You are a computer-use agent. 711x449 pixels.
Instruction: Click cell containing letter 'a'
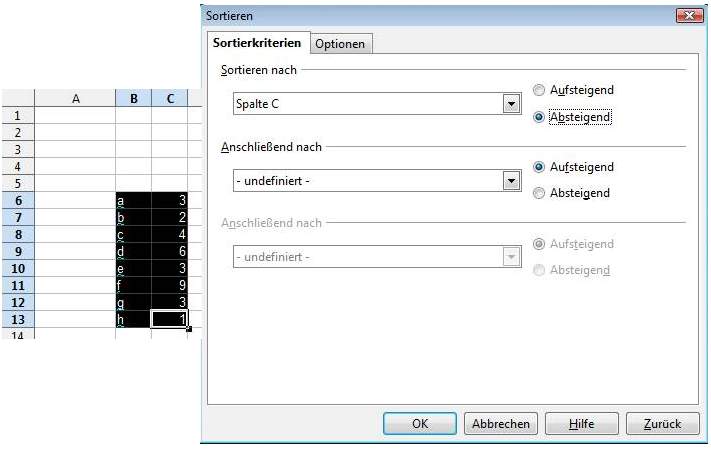click(133, 200)
